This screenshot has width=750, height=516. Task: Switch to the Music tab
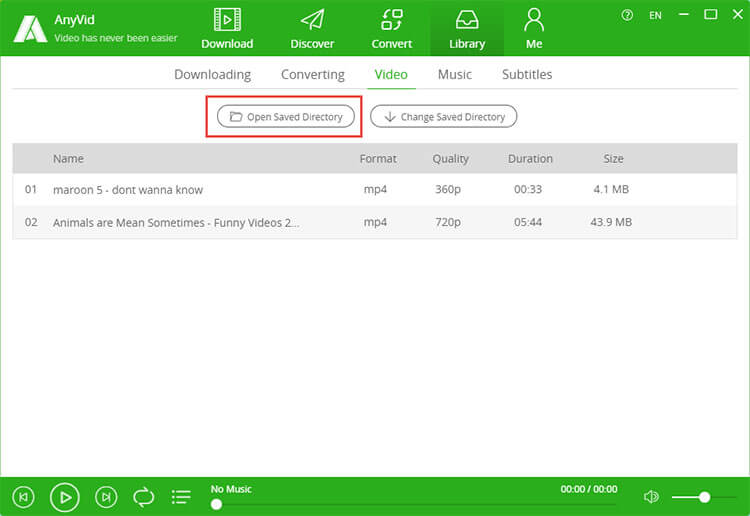point(454,75)
